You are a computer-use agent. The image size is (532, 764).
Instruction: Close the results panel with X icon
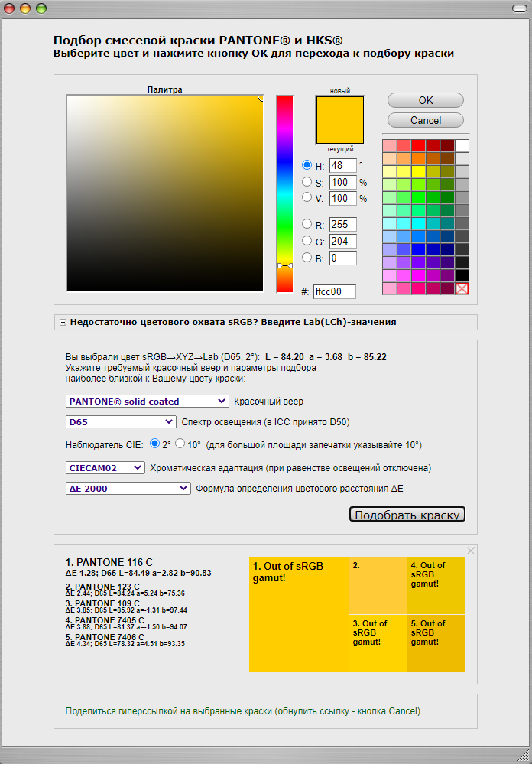click(x=471, y=551)
